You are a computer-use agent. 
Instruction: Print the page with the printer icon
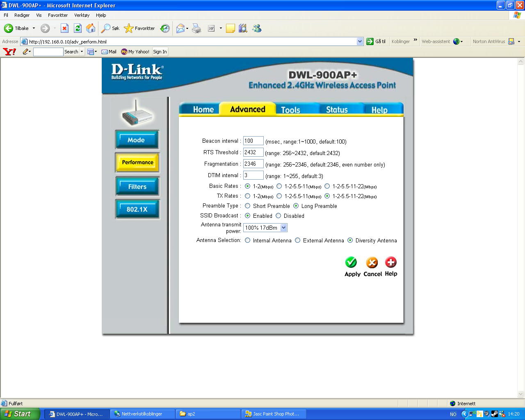coord(196,28)
